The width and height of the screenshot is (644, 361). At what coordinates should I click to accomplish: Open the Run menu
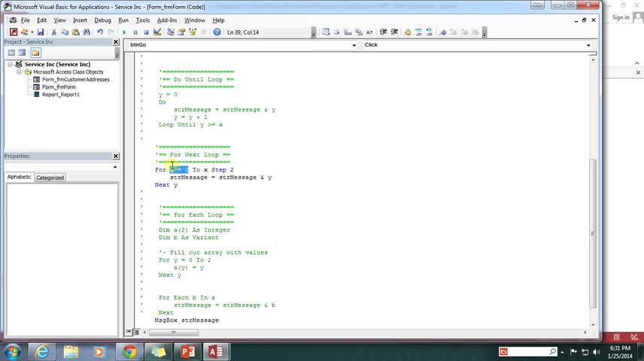[x=123, y=20]
